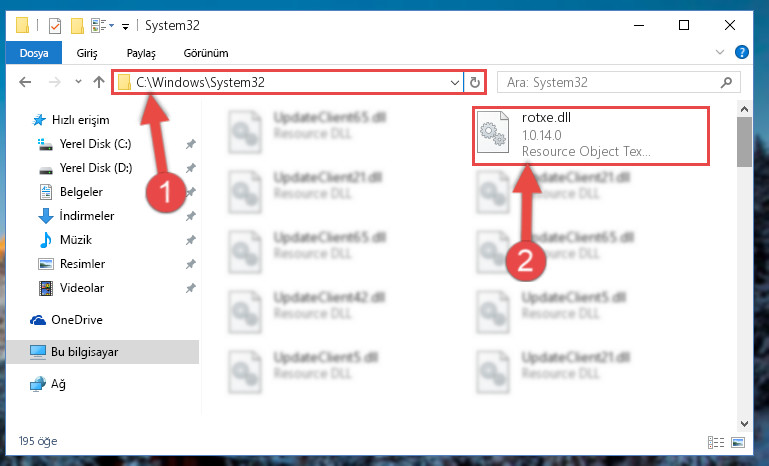
Task: Unpin Belgeler from quick access
Action: pyautogui.click(x=190, y=192)
